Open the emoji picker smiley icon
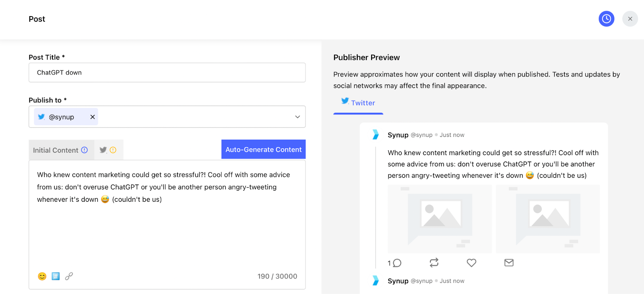Image resolution: width=644 pixels, height=294 pixels. [x=42, y=276]
